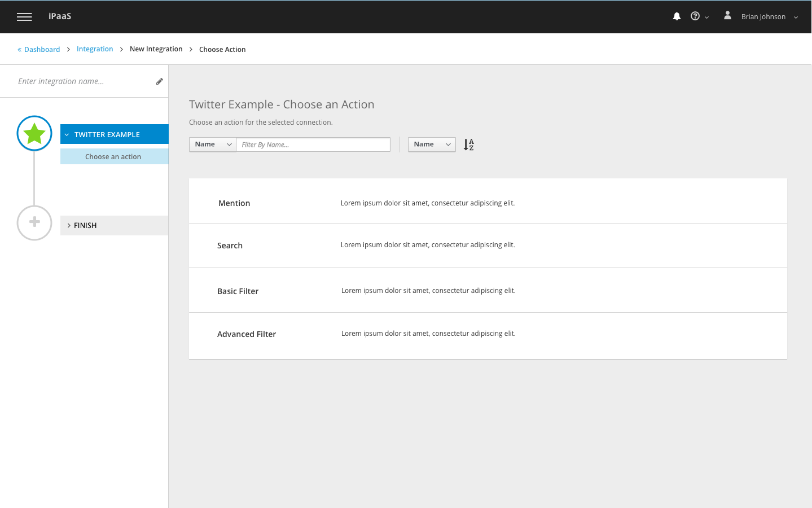812x508 pixels.
Task: Open the notifications bell
Action: coord(677,16)
